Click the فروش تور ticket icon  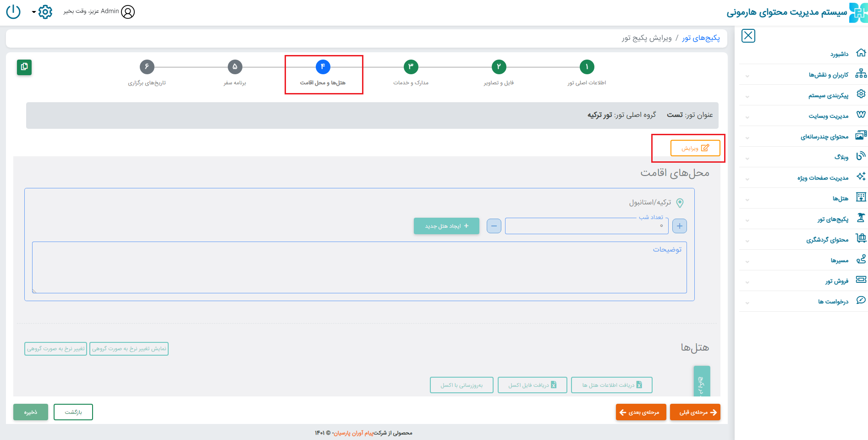point(861,280)
